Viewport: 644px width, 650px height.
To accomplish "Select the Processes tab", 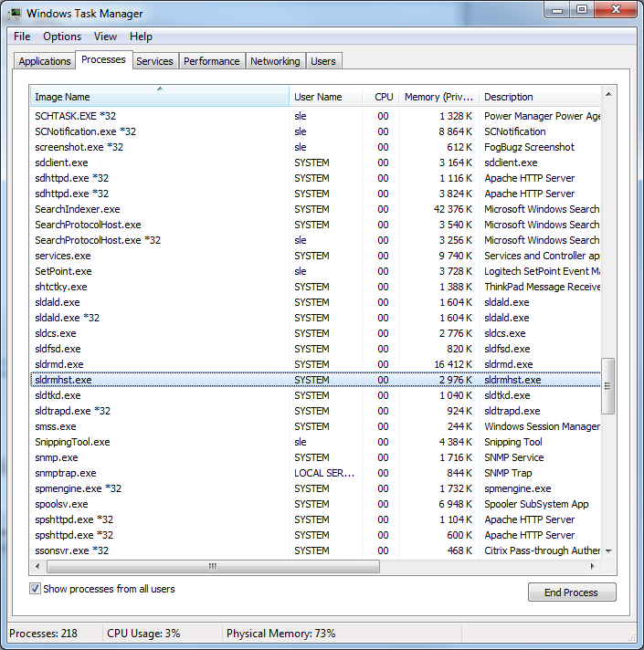I will click(x=103, y=59).
